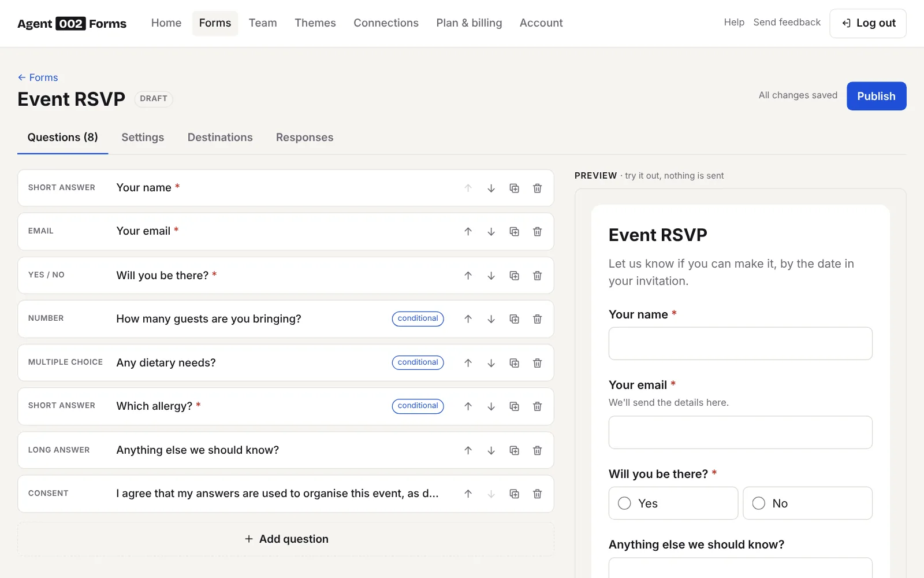Screen dimensions: 924x578
Task: Switch to the Destinations tab
Action: click(220, 138)
